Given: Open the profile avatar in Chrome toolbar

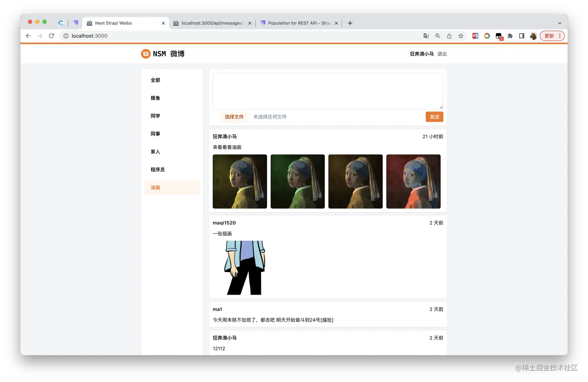Looking at the screenshot, I should tap(533, 36).
